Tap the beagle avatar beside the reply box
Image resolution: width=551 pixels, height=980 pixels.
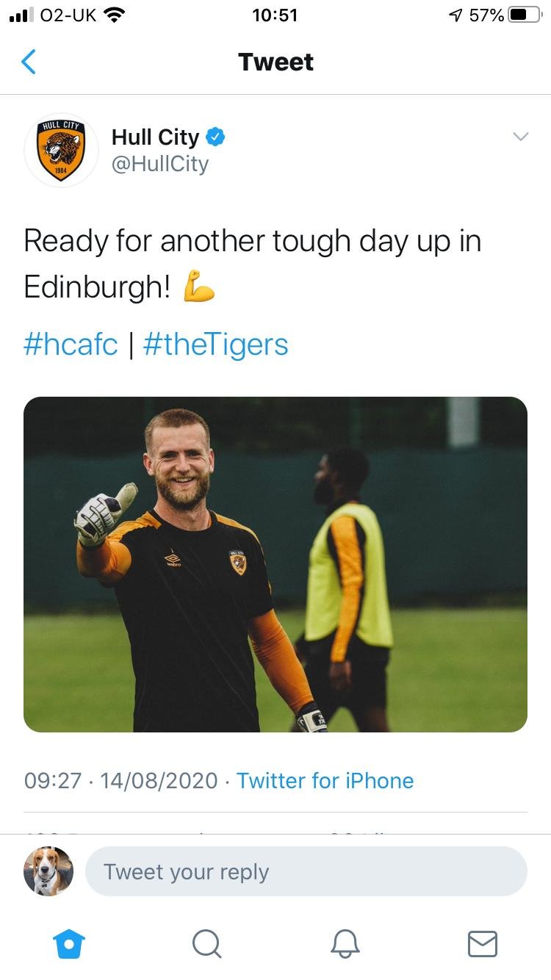coord(48,871)
